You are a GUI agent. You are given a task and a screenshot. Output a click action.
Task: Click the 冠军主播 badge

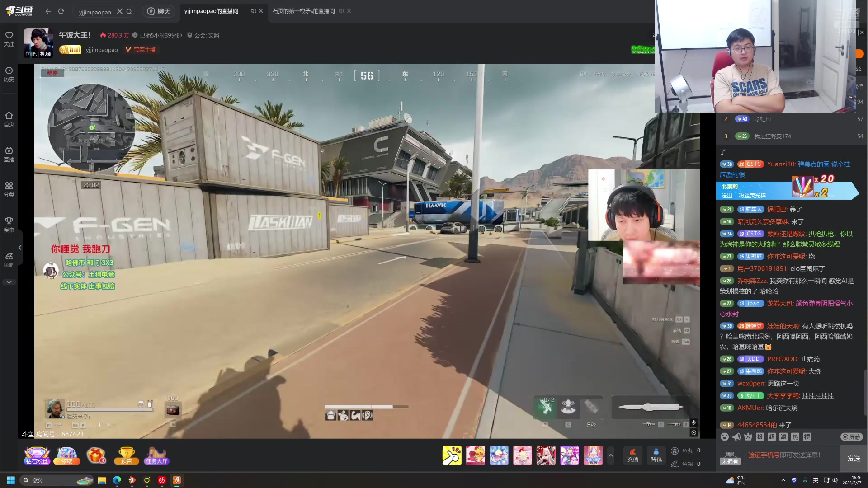pyautogui.click(x=141, y=50)
